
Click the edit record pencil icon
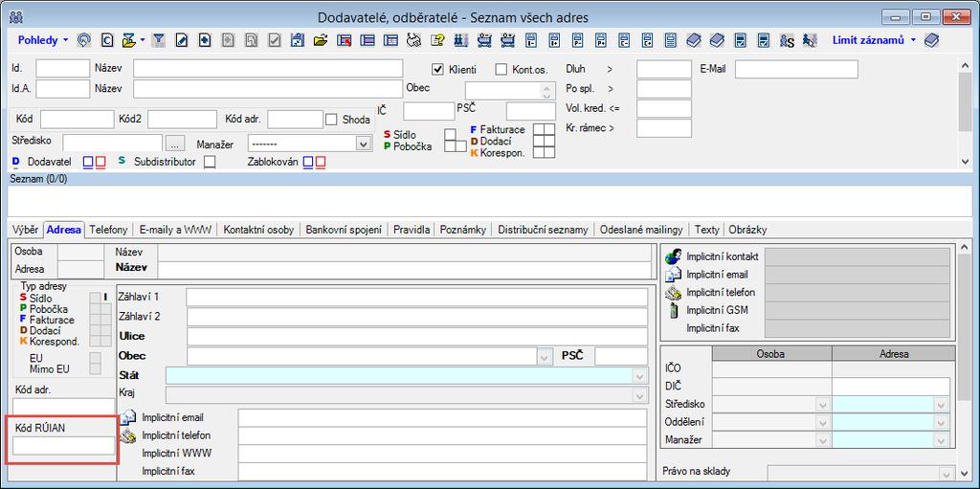pyautogui.click(x=182, y=40)
